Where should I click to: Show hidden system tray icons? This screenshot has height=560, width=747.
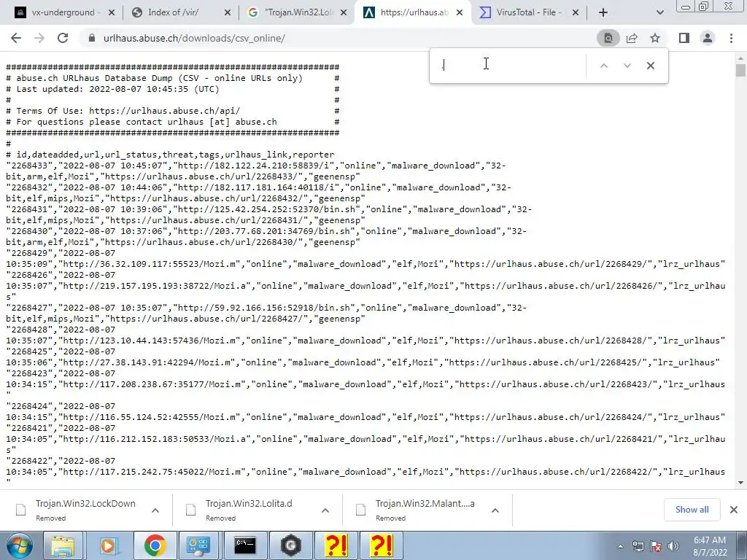pyautogui.click(x=620, y=546)
